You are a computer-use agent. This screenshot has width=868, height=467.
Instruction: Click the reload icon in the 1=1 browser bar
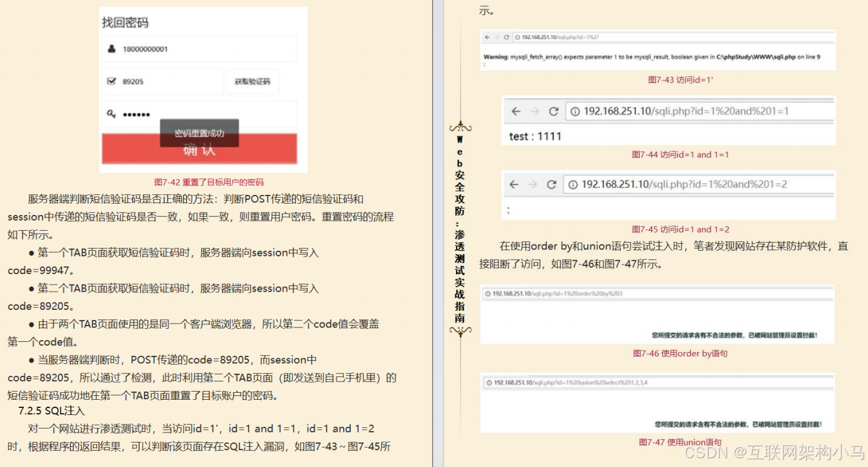click(554, 111)
